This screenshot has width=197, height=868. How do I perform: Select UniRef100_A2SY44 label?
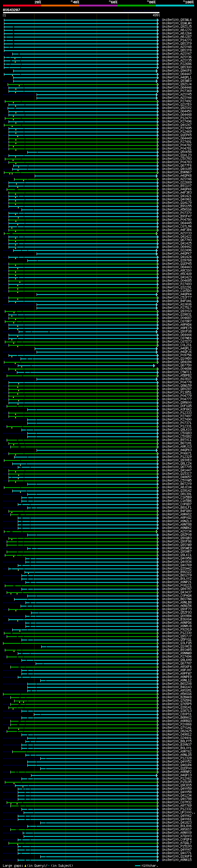click(176, 98)
